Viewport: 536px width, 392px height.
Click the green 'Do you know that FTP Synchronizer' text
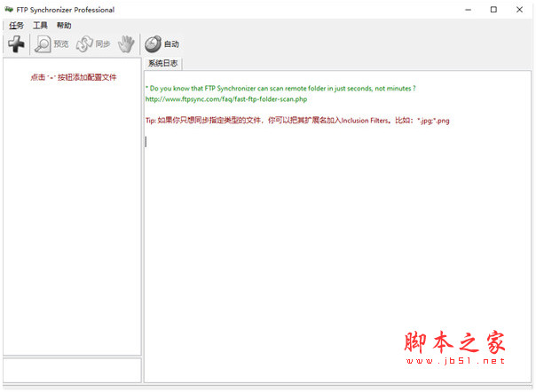coord(280,88)
